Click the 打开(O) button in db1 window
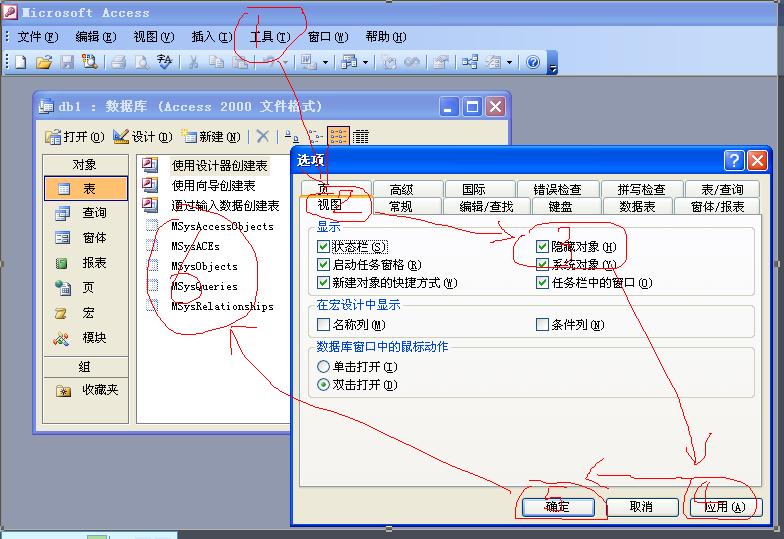The image size is (784, 539). [x=74, y=136]
